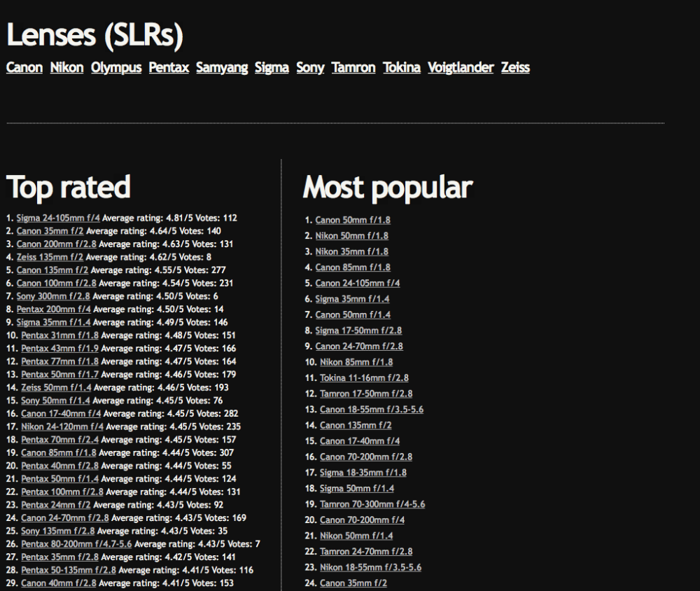Open Sigma 50mm f/1.4 lens link
The image size is (700, 591).
[357, 488]
